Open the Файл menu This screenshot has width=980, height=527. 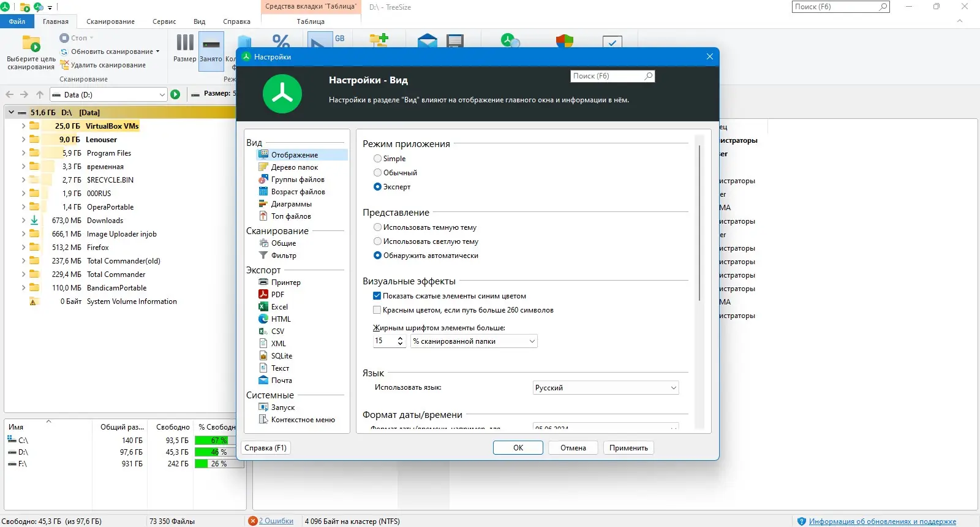point(17,21)
